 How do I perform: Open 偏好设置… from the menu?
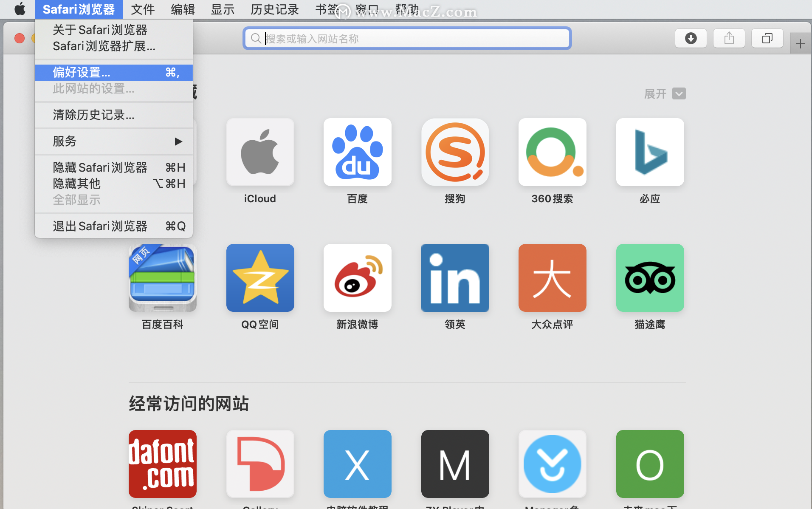tap(114, 72)
